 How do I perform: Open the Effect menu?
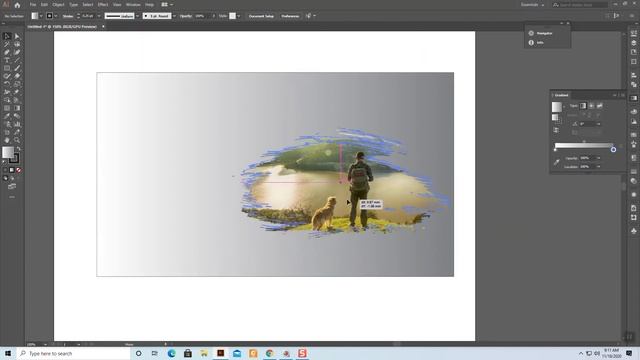[x=103, y=5]
